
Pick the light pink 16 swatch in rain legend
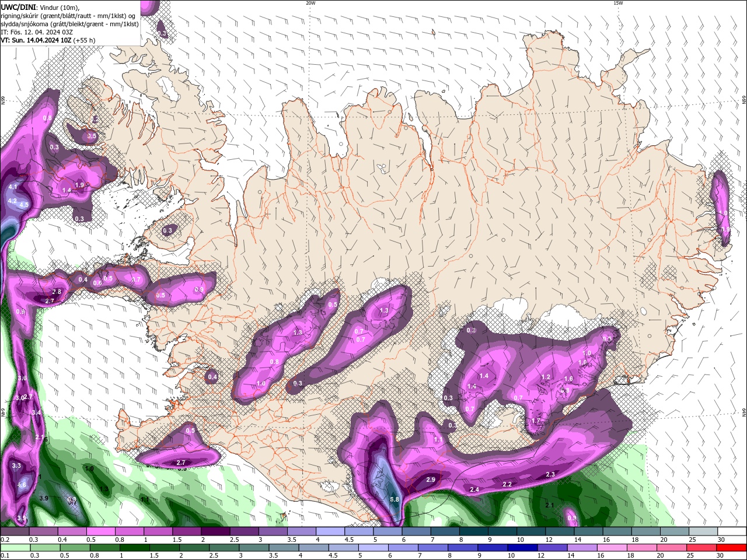click(612, 548)
